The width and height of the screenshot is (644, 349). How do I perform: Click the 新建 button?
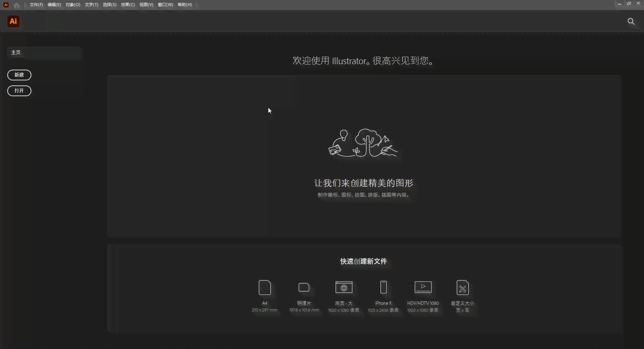(x=19, y=75)
